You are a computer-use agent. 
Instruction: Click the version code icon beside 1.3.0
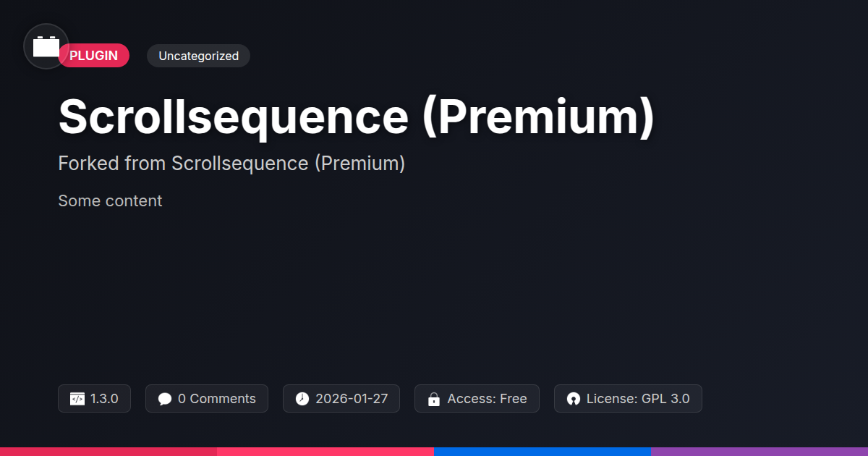pos(77,399)
